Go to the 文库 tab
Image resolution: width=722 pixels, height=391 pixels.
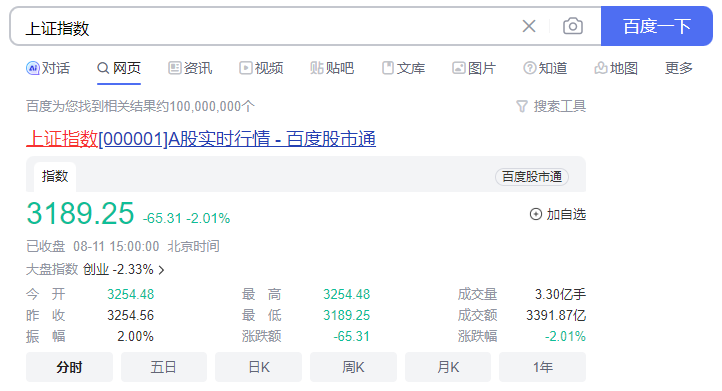click(403, 68)
